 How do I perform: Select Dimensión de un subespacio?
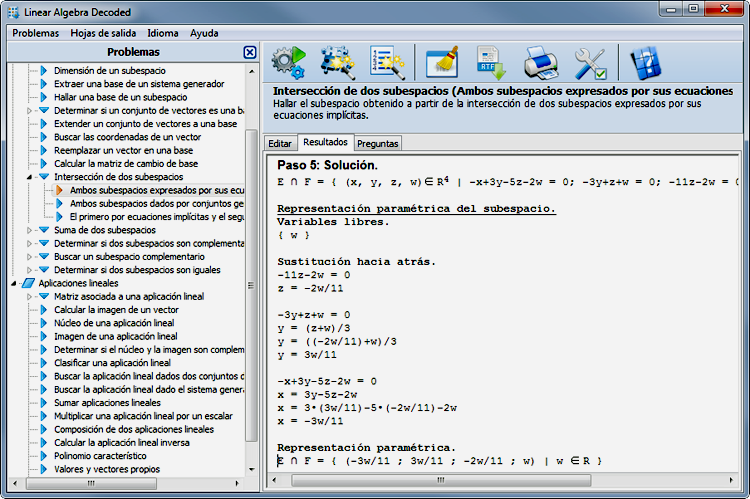tap(110, 71)
